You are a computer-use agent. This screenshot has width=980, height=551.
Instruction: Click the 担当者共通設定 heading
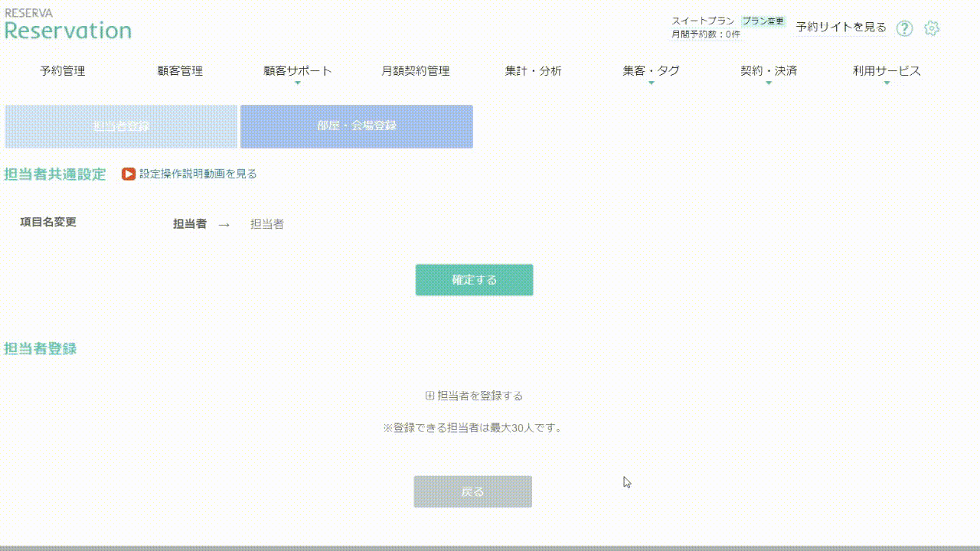point(55,174)
